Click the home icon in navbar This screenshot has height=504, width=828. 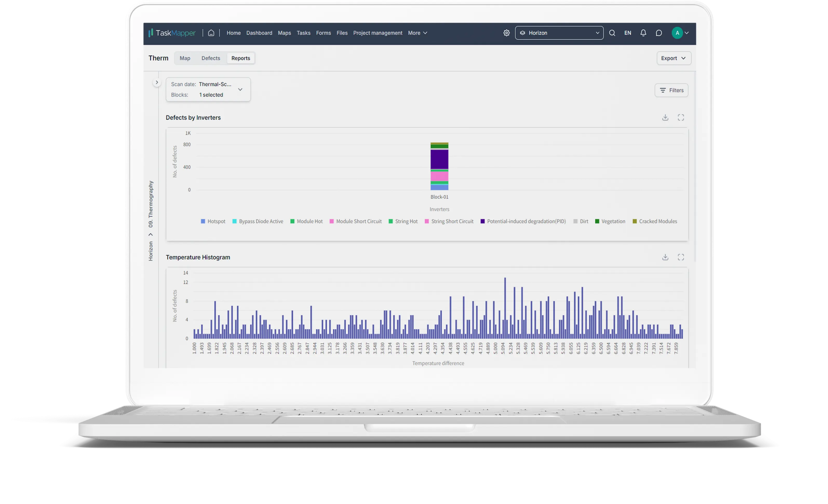click(x=211, y=33)
